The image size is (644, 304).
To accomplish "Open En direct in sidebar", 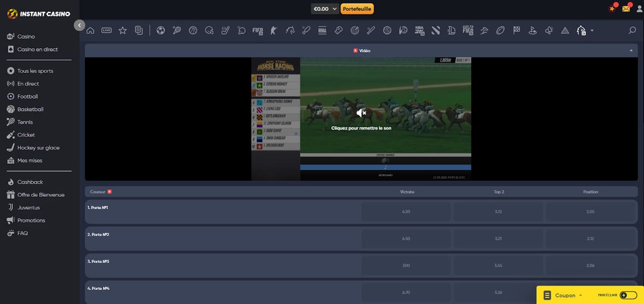I will point(28,84).
